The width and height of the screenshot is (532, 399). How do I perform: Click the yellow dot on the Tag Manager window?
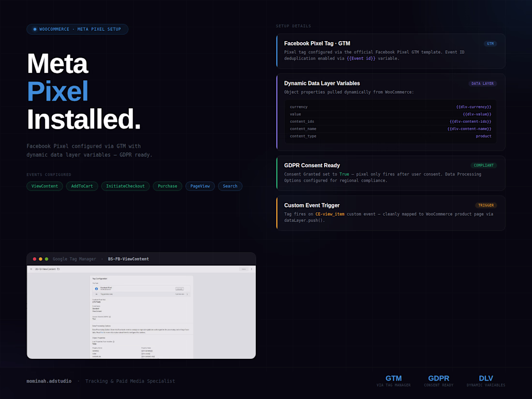point(41,259)
